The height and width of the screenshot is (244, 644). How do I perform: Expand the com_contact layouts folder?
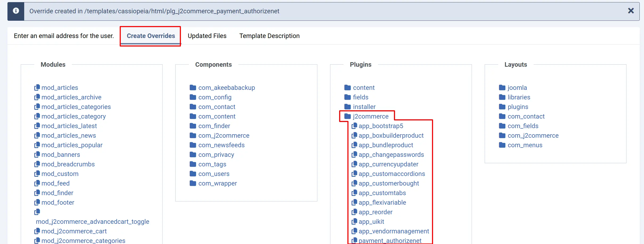point(522,116)
